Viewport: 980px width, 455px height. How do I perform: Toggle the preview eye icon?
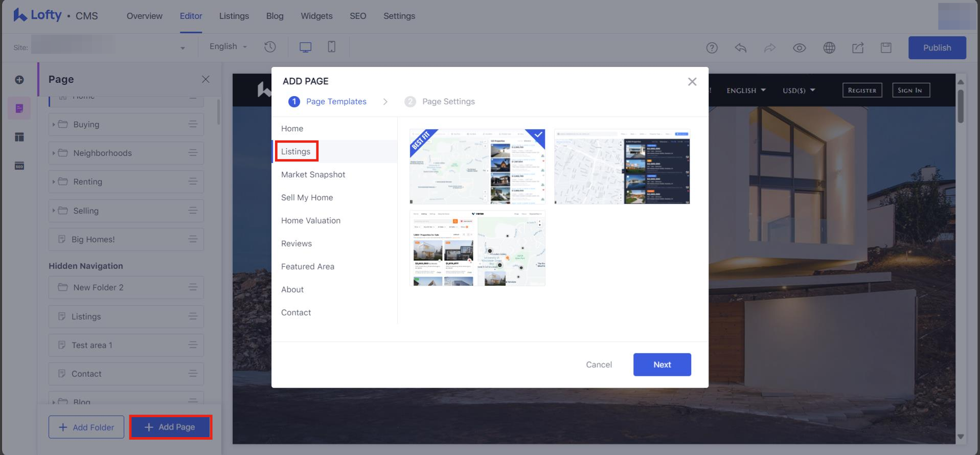[x=799, y=48]
